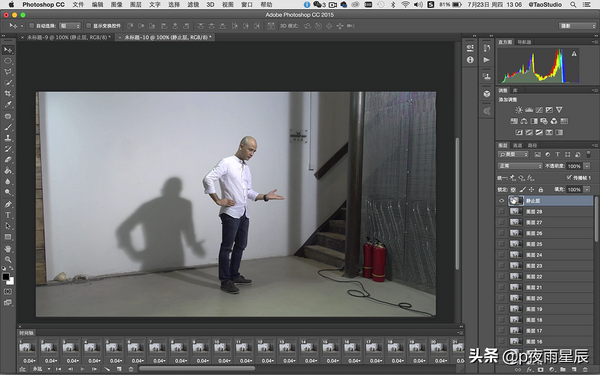Select the Zoom tool in toolbox
The image size is (600, 375).
click(8, 259)
